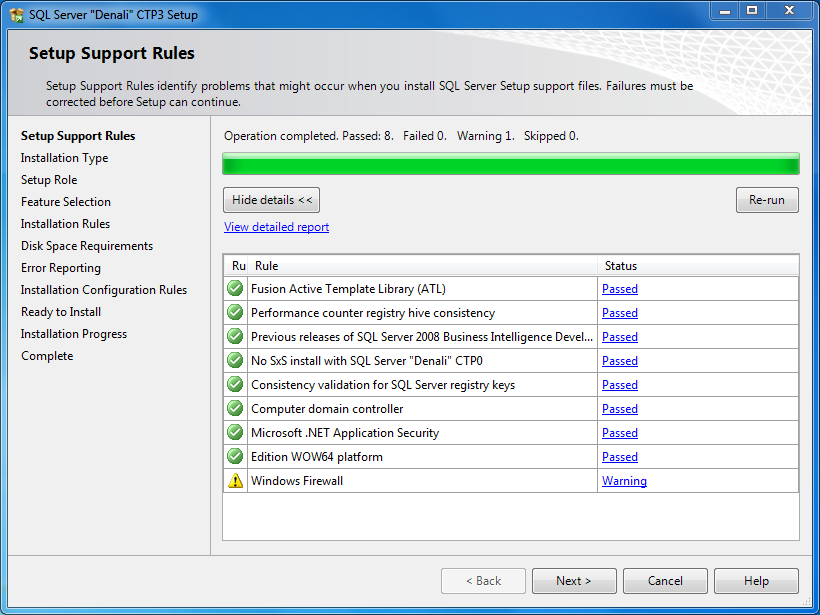The width and height of the screenshot is (820, 615).
Task: Select the Computer domain controller rule text
Action: tap(327, 409)
